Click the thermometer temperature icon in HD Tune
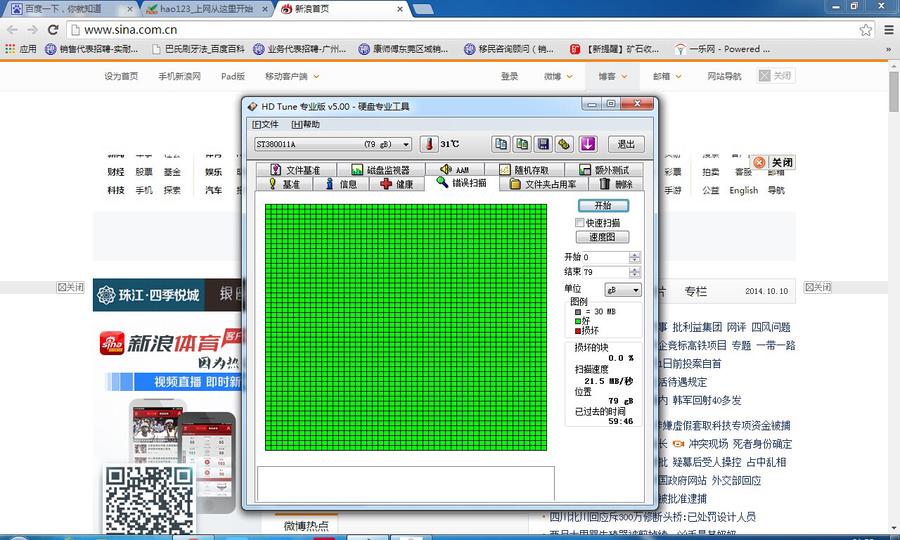Viewport: 900px width, 540px height. pyautogui.click(x=429, y=144)
